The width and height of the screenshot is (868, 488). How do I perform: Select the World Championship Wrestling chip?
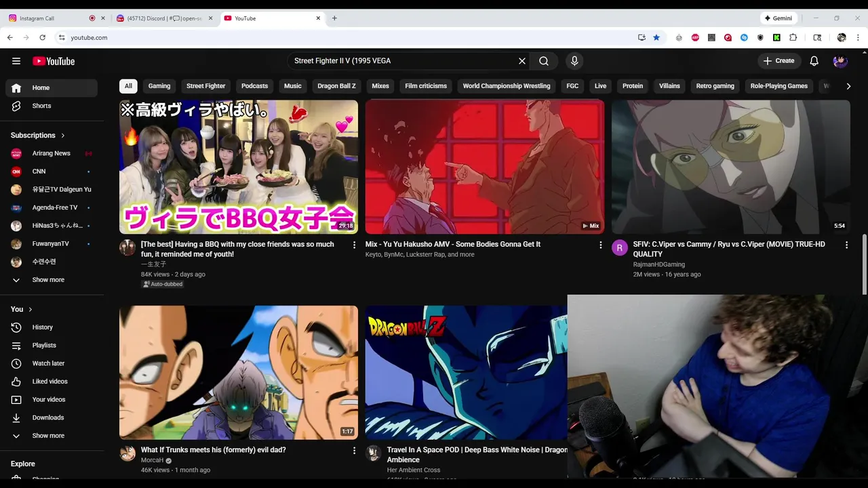point(507,86)
